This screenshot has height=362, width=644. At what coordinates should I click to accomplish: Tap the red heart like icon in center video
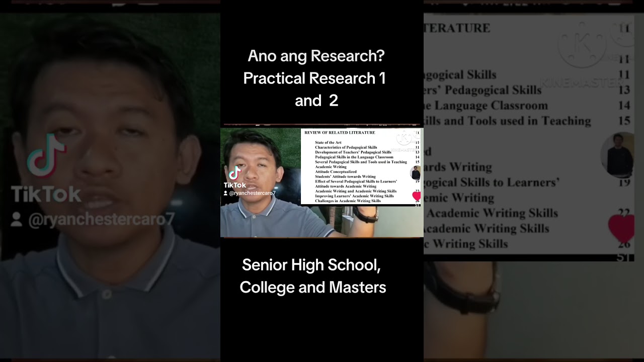[417, 196]
